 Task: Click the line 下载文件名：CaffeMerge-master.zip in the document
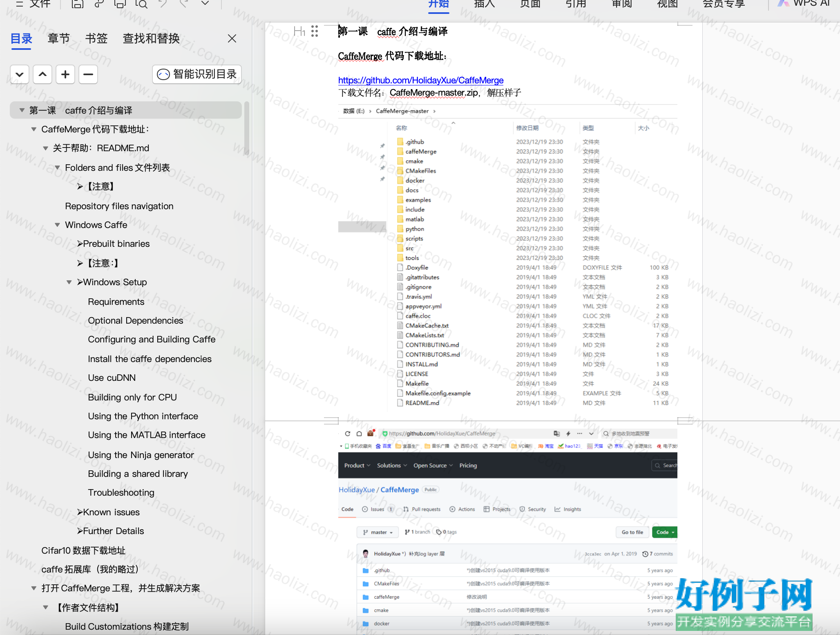(430, 93)
